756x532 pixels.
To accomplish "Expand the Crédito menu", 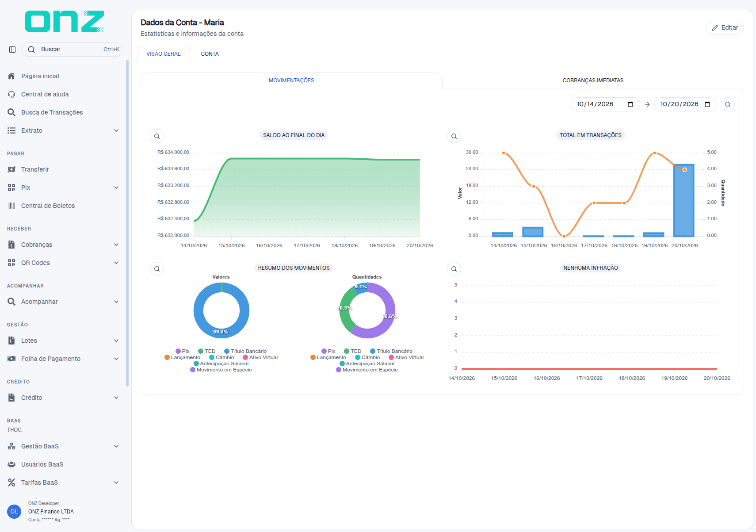I will coord(116,398).
